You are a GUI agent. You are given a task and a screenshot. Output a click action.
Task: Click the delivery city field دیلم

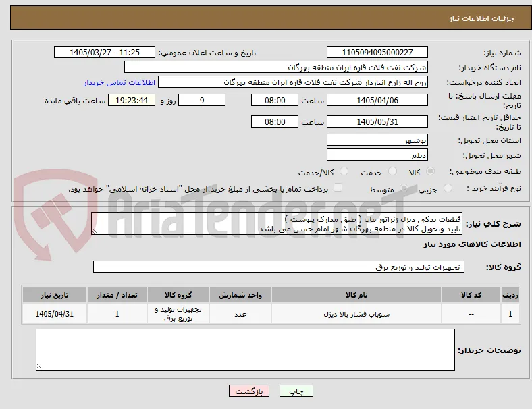point(377,155)
